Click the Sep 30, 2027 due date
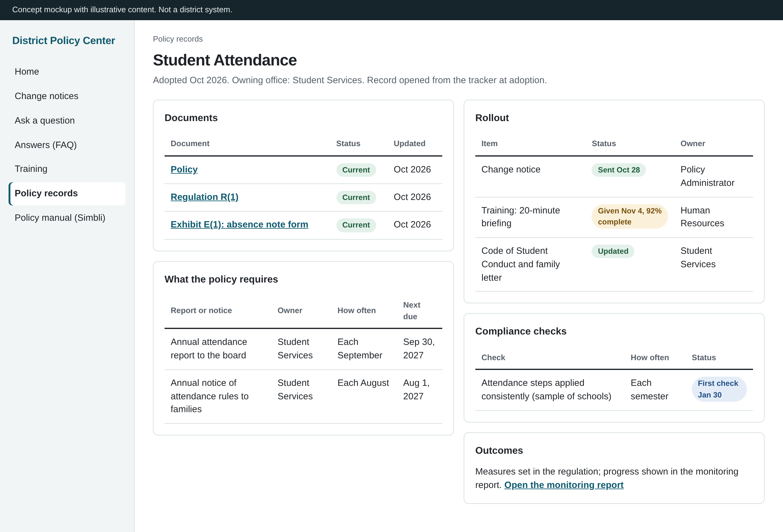Screen dimensions: 783x532 [419, 349]
